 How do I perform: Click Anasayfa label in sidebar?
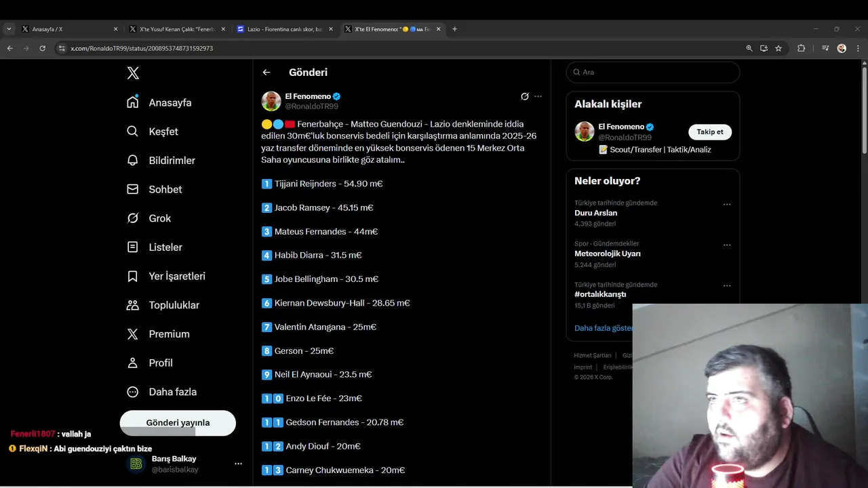170,103
